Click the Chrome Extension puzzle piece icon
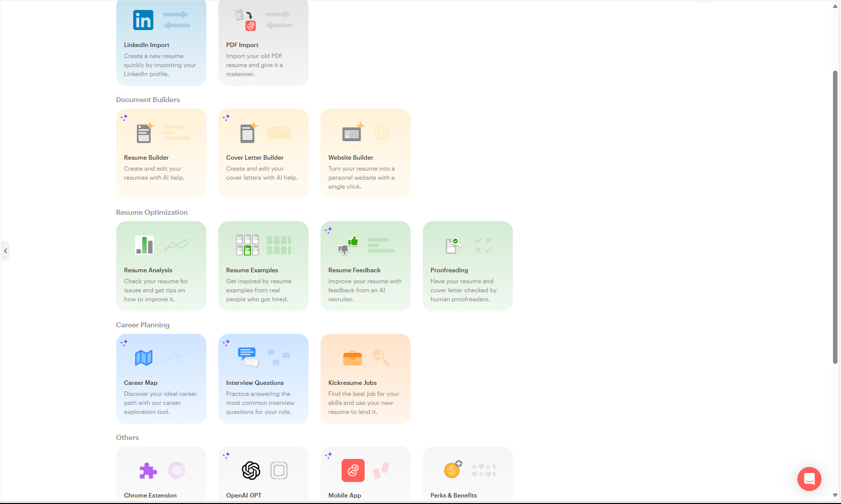The image size is (841, 504). click(x=148, y=470)
